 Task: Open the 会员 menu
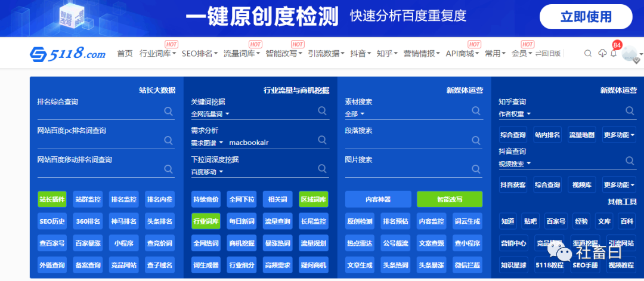[x=522, y=54]
